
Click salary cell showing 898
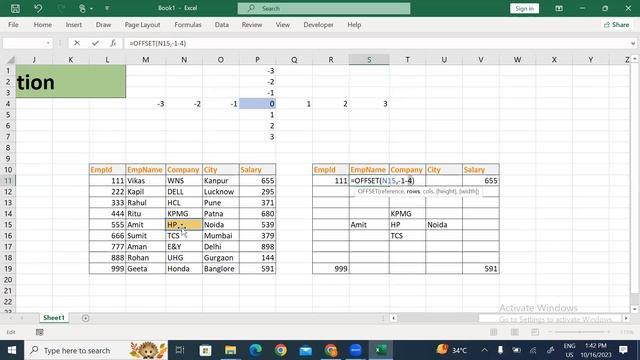tap(258, 247)
